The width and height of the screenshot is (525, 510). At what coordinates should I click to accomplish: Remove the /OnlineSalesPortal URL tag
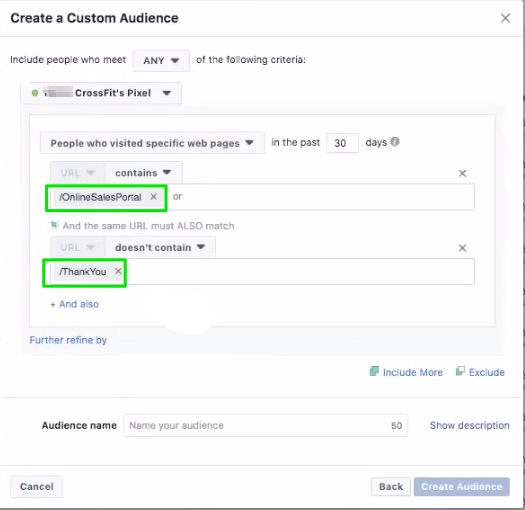pos(153,197)
